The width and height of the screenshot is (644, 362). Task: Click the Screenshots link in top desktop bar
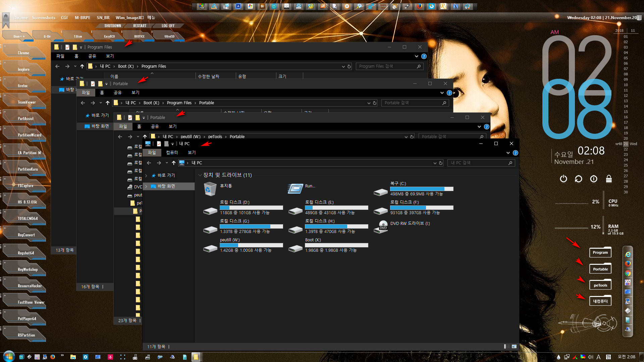(x=44, y=17)
